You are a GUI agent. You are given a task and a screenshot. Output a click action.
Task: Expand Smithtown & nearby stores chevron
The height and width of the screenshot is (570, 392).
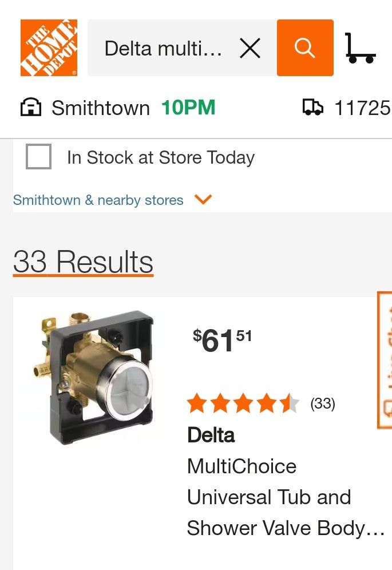click(203, 200)
